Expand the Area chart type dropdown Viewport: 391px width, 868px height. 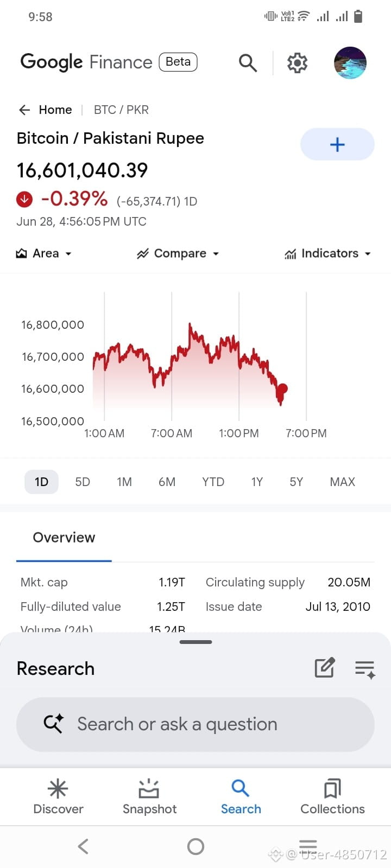coord(44,253)
